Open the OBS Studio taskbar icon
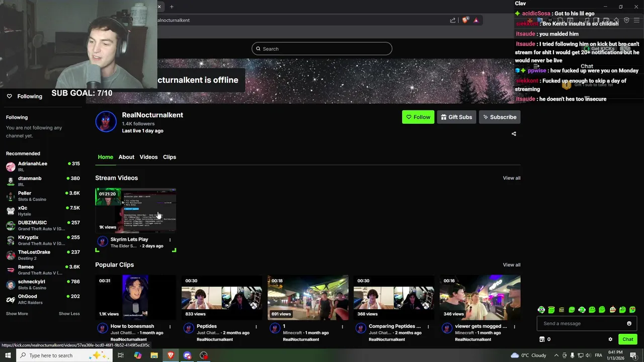This screenshot has height=362, width=644. [x=204, y=355]
